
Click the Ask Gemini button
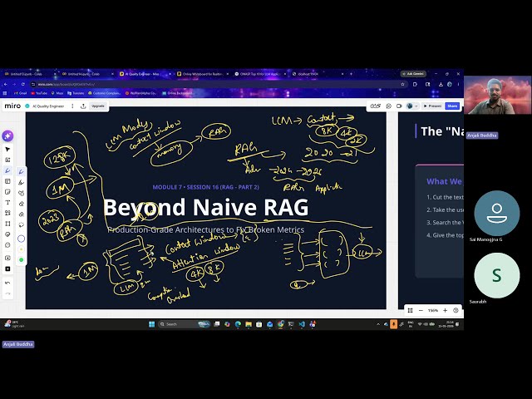point(413,74)
